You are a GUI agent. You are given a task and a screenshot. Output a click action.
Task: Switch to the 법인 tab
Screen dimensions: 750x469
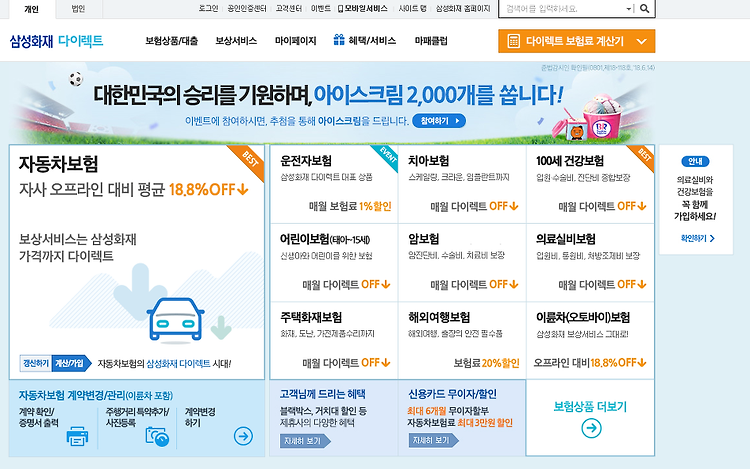click(78, 9)
